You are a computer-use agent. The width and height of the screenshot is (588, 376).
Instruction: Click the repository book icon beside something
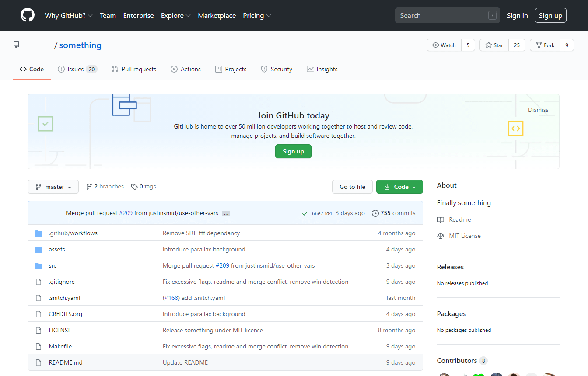[16, 45]
